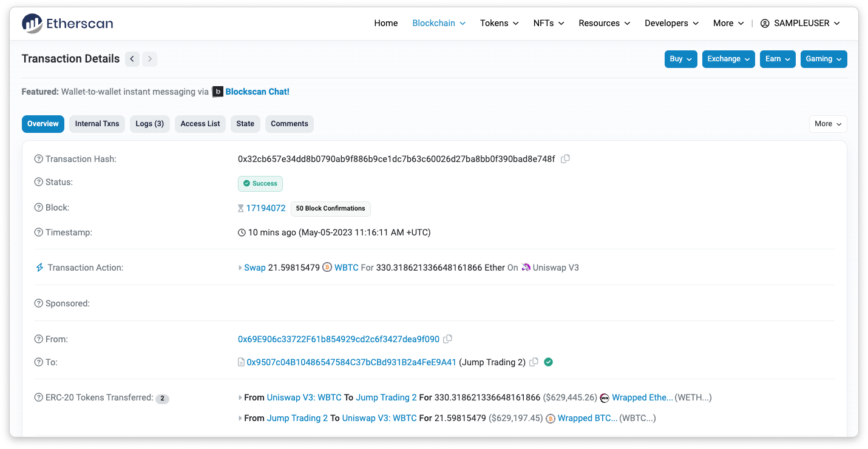The image size is (868, 449).
Task: Click the Jump Trading 2 contract address
Action: click(351, 362)
